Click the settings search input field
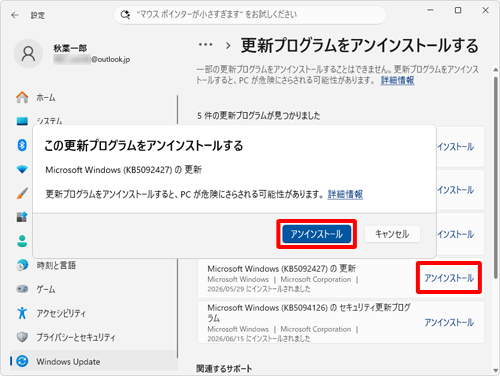 pyautogui.click(x=250, y=15)
